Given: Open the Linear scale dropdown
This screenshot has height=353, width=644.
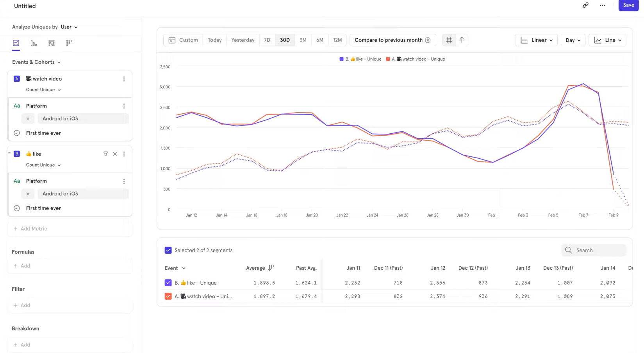Looking at the screenshot, I should pyautogui.click(x=536, y=40).
